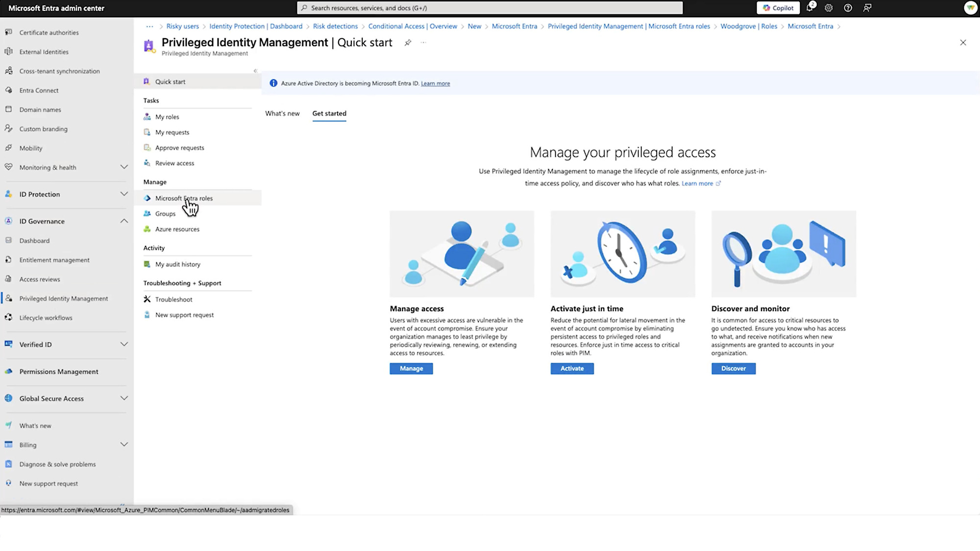The width and height of the screenshot is (980, 551).
Task: Click the Lifecycle workflows icon
Action: pos(8,317)
